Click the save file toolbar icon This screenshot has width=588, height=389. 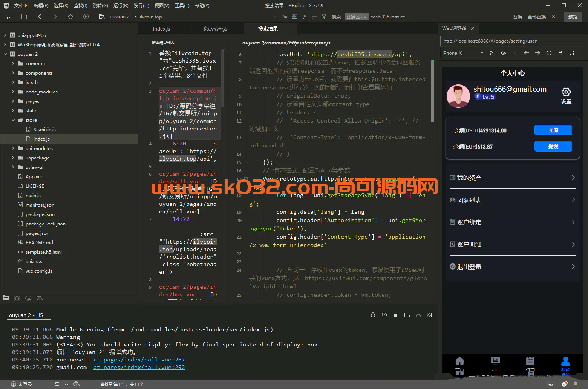(x=24, y=17)
